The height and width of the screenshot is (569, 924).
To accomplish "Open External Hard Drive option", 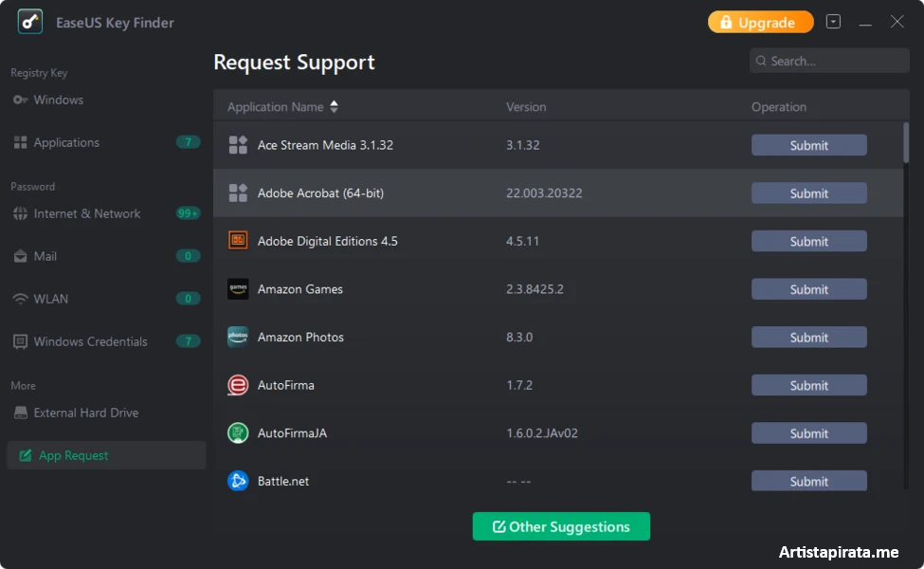I will (85, 413).
